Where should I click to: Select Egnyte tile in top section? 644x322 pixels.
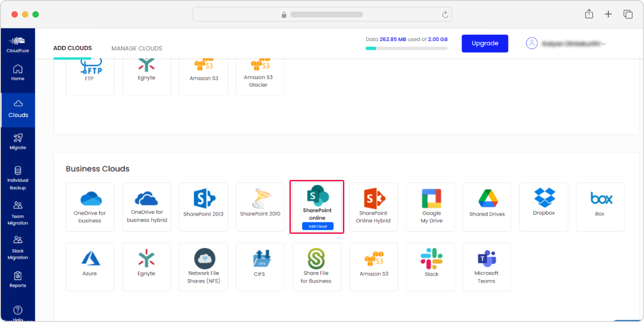click(x=147, y=77)
